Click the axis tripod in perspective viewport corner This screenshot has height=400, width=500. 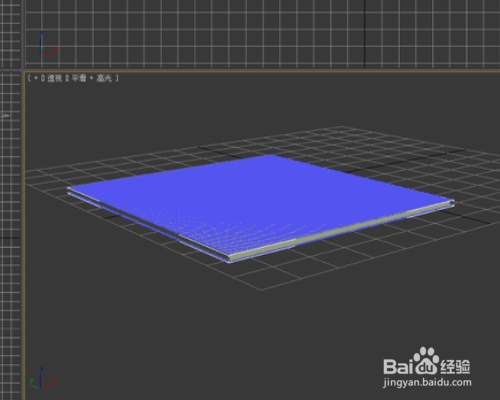click(42, 379)
